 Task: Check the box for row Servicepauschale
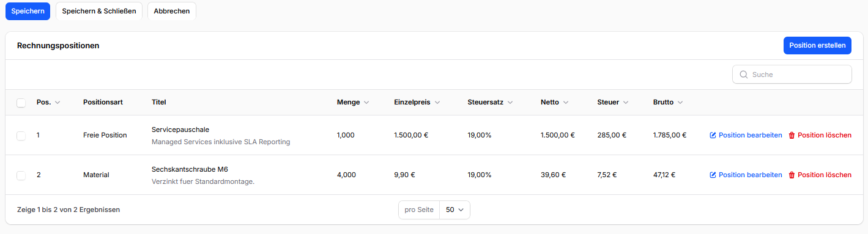(21, 136)
